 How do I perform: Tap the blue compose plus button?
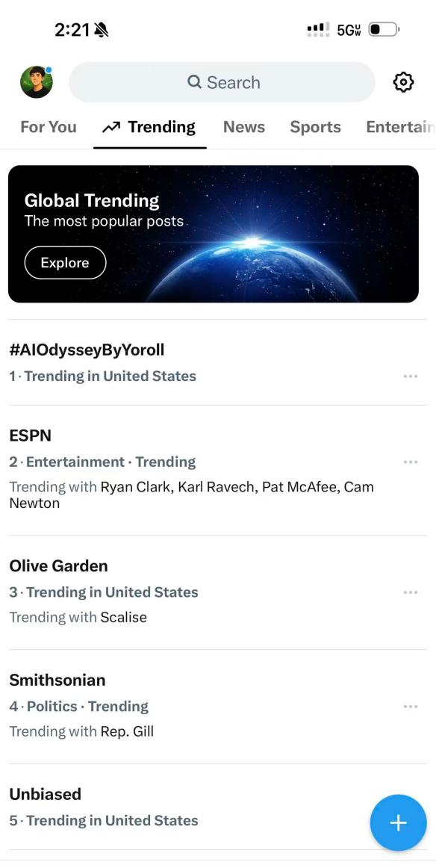tap(399, 822)
